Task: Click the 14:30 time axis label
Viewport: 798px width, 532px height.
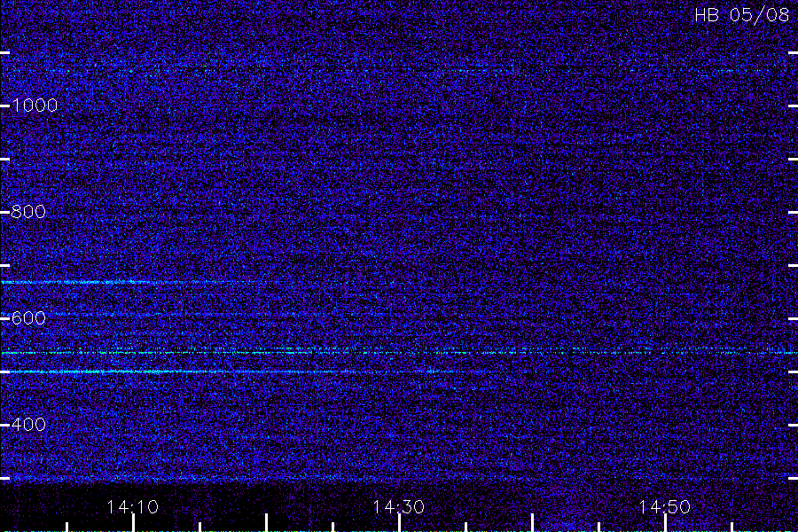Action: click(x=398, y=507)
